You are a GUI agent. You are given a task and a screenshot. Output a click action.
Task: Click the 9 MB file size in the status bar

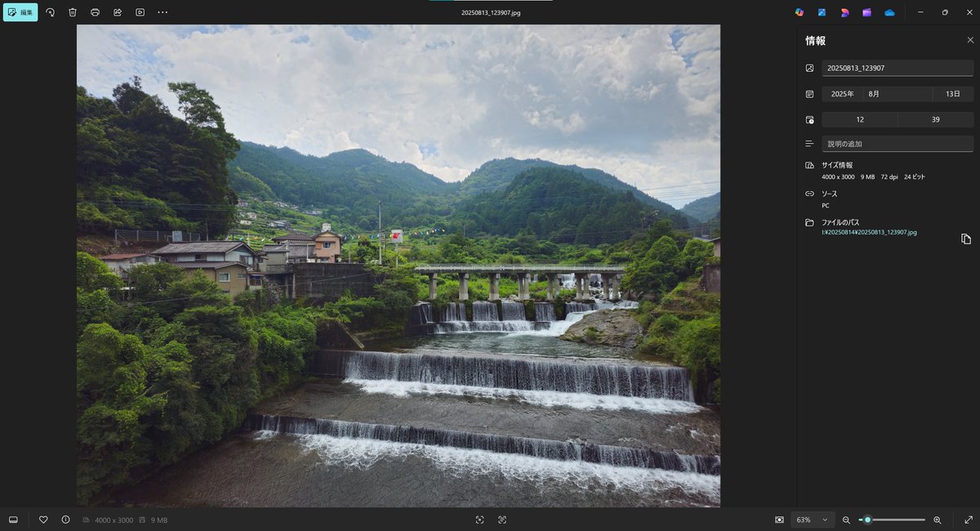click(159, 520)
